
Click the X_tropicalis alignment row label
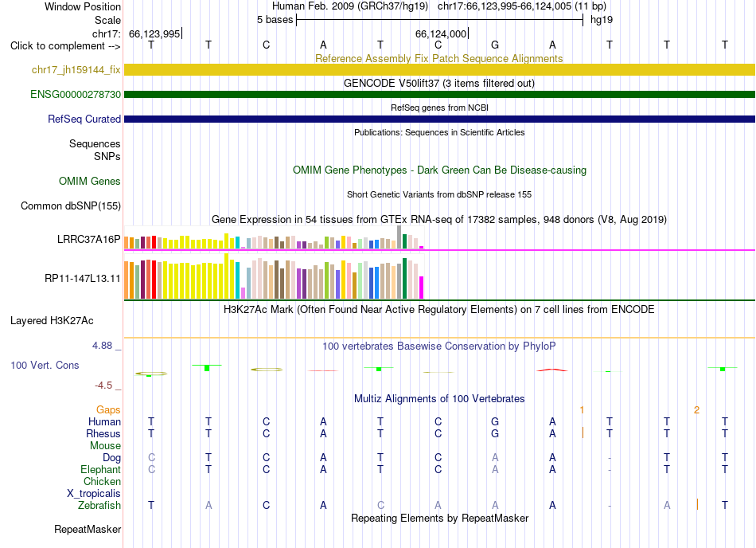[x=94, y=494]
